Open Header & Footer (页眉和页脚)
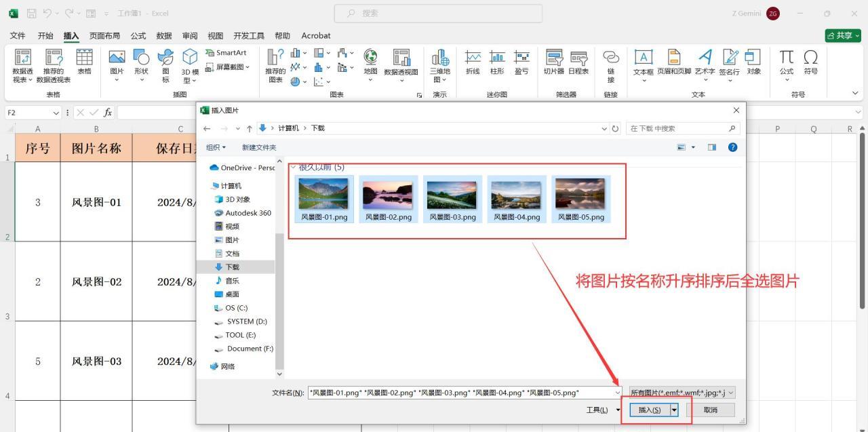This screenshot has height=432, width=868. pos(674,62)
